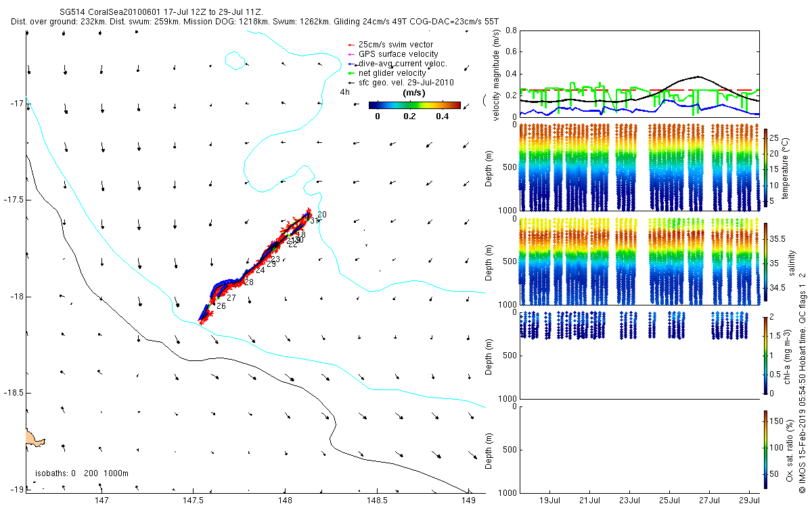This screenshot has height=508, width=812.
Task: Click the '35.5' tick on salinity colorbar
Action: (x=778, y=239)
